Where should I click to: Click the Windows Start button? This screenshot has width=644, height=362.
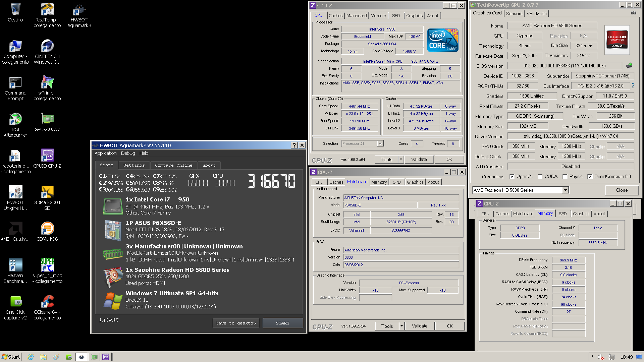coord(11,357)
